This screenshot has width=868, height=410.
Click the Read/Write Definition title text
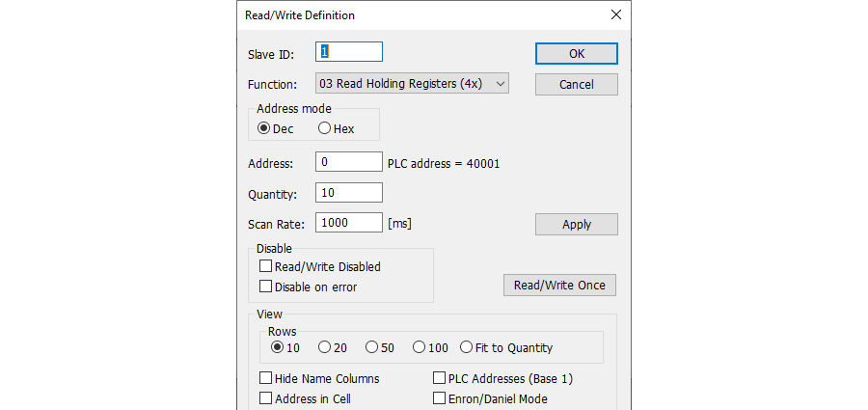tap(300, 15)
